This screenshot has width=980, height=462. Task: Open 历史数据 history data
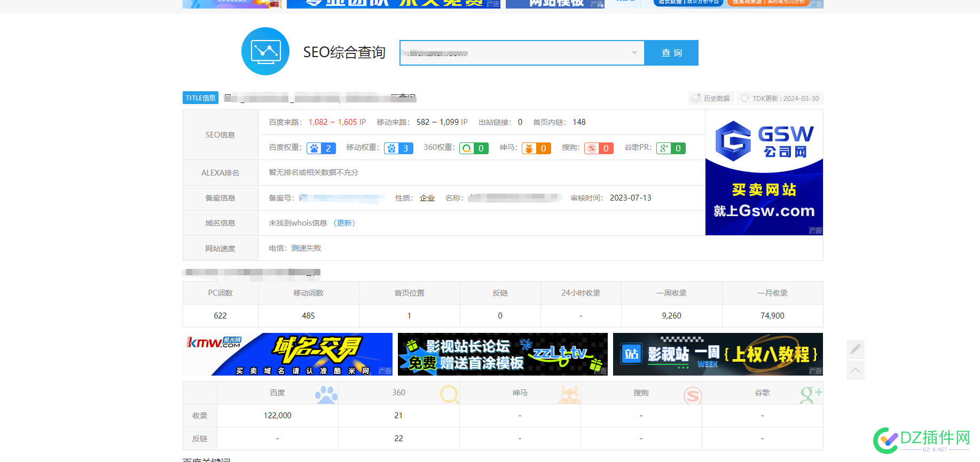pos(711,98)
